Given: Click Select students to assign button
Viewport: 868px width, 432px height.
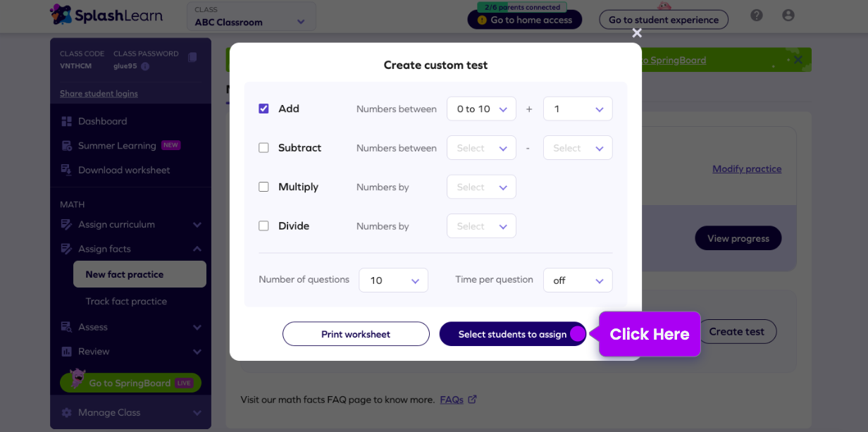Looking at the screenshot, I should click(x=512, y=334).
